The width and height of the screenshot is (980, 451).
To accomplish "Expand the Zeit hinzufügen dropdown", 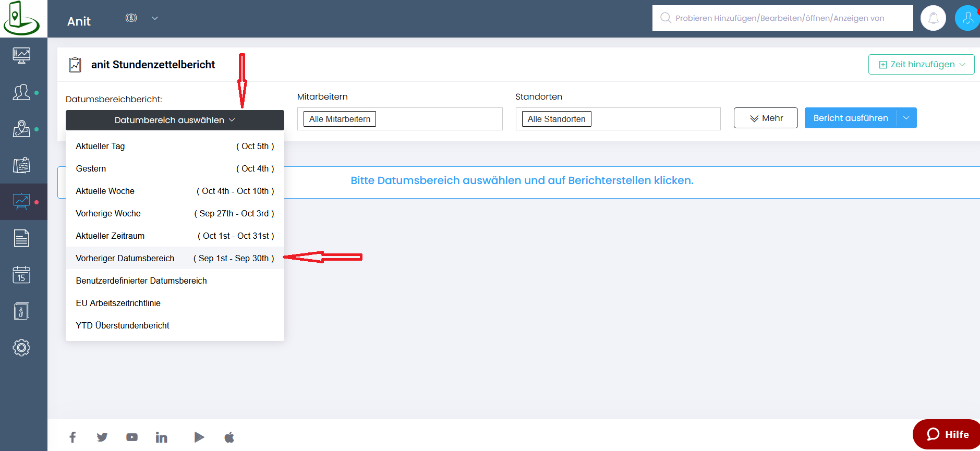I will [921, 65].
